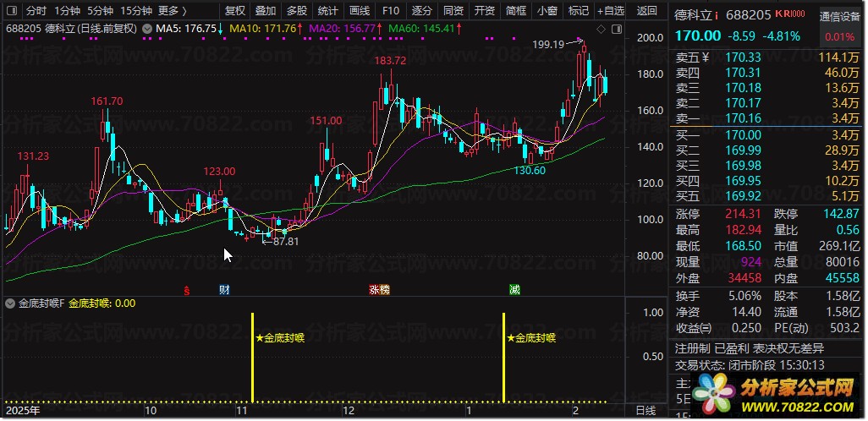Click the 688205 德科立 chart title
The image size is (868, 421).
tap(71, 28)
